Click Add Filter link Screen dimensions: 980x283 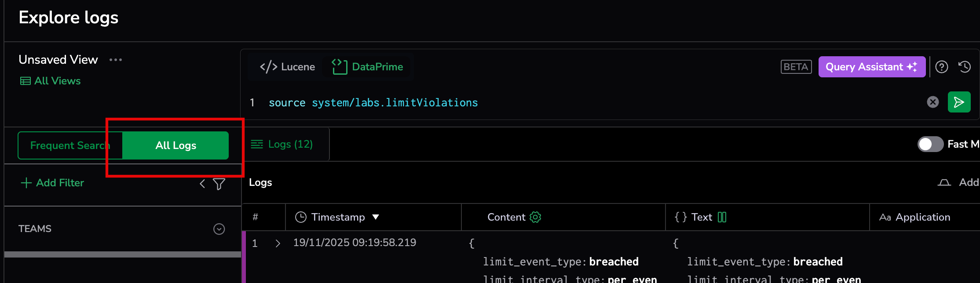[x=52, y=183]
